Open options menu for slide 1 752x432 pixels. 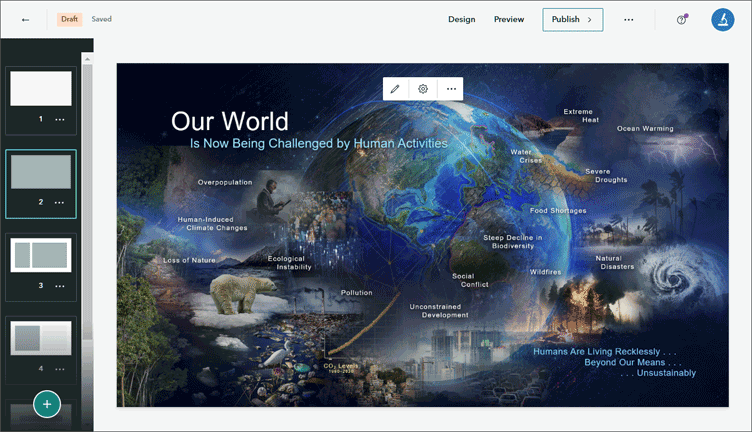click(59, 119)
